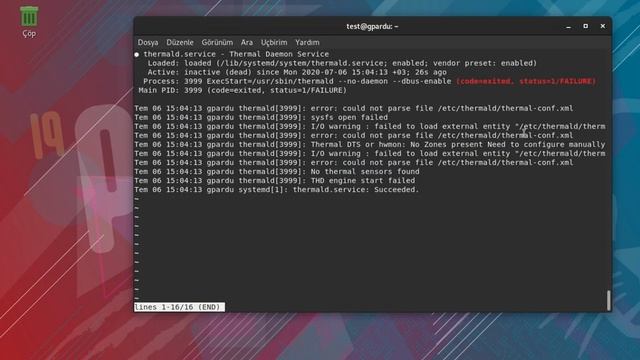The image size is (640, 360).
Task: Minimize the terminal window
Action: coord(568,27)
